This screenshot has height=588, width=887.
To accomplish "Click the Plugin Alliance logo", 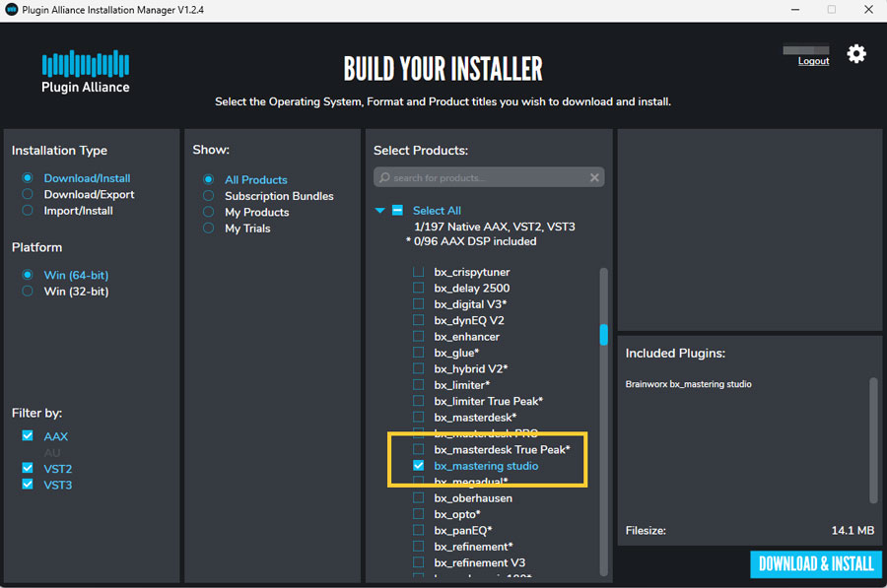I will (x=87, y=71).
